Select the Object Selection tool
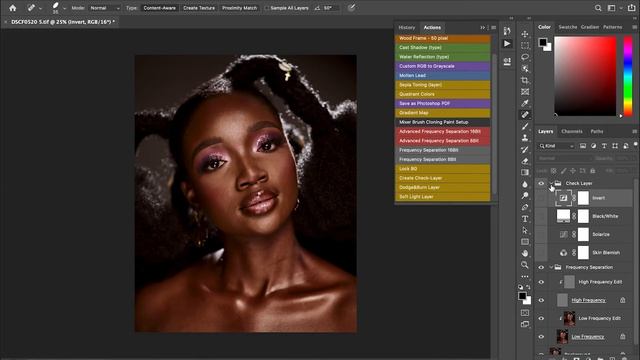The width and height of the screenshot is (640, 360). pos(525,68)
